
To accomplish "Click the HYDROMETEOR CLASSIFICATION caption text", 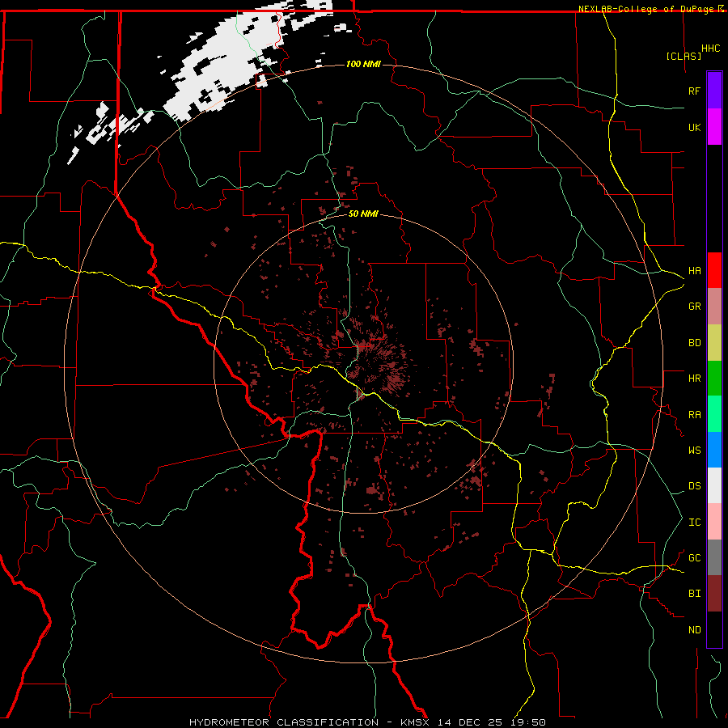I will tap(284, 722).
